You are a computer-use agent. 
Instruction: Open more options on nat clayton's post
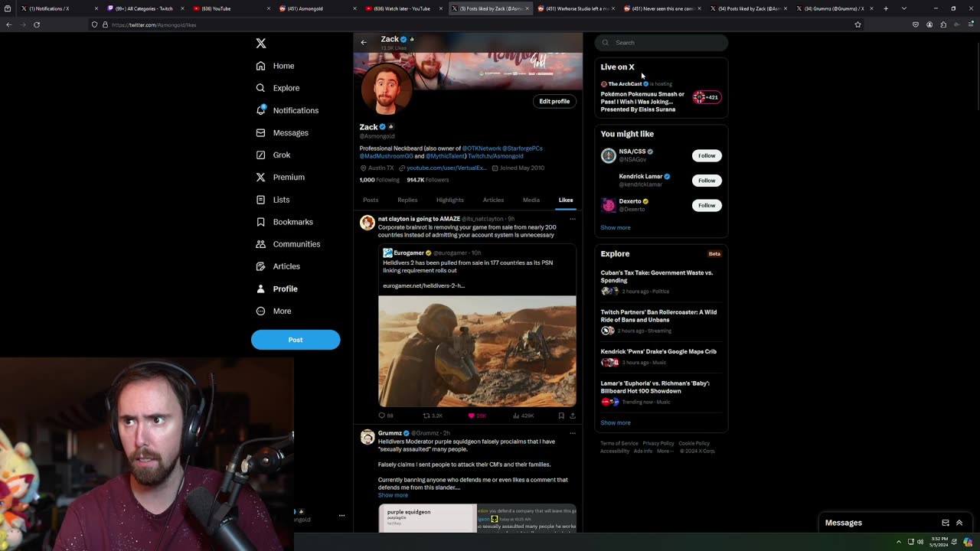coord(572,219)
